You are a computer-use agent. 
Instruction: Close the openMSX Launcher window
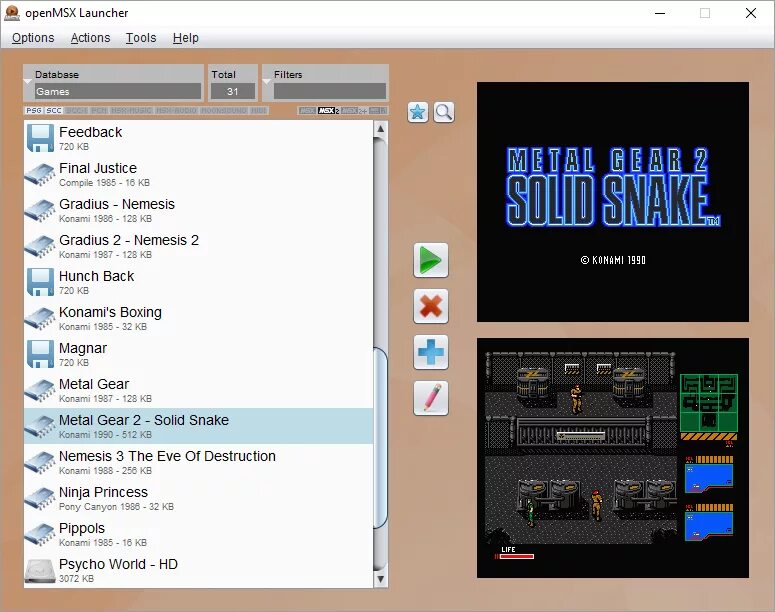coord(751,13)
